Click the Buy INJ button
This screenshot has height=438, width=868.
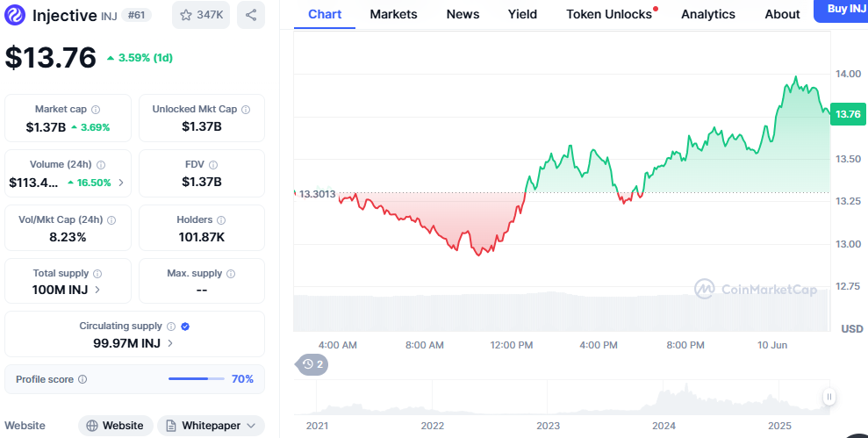pyautogui.click(x=842, y=10)
